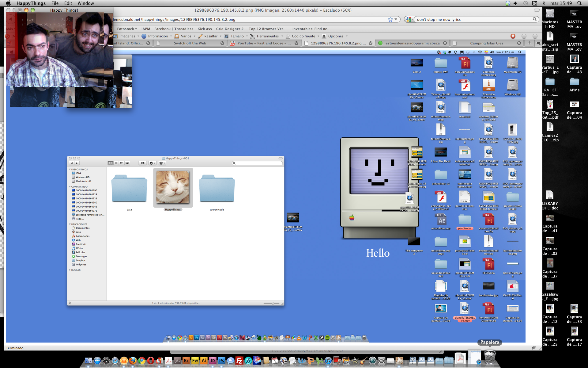The image size is (588, 368).
Task: Open the Trash (Papelera) in the dock
Action: pyautogui.click(x=490, y=358)
